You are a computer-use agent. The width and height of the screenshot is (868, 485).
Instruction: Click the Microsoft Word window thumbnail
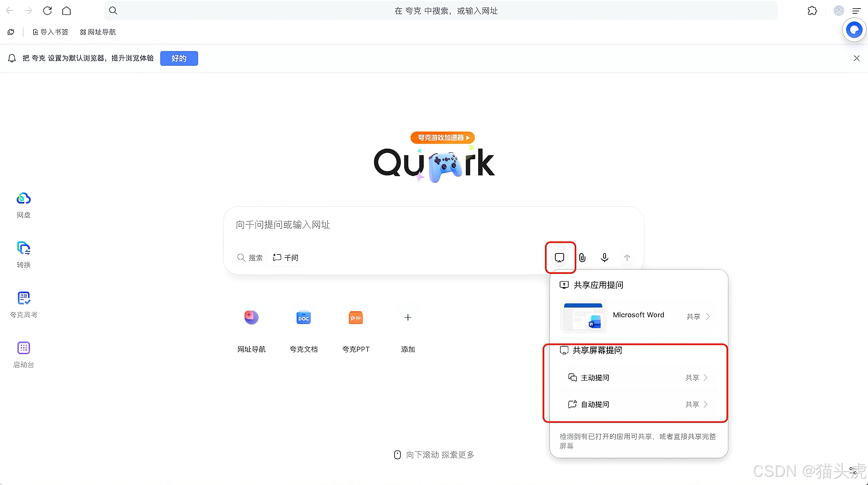583,316
